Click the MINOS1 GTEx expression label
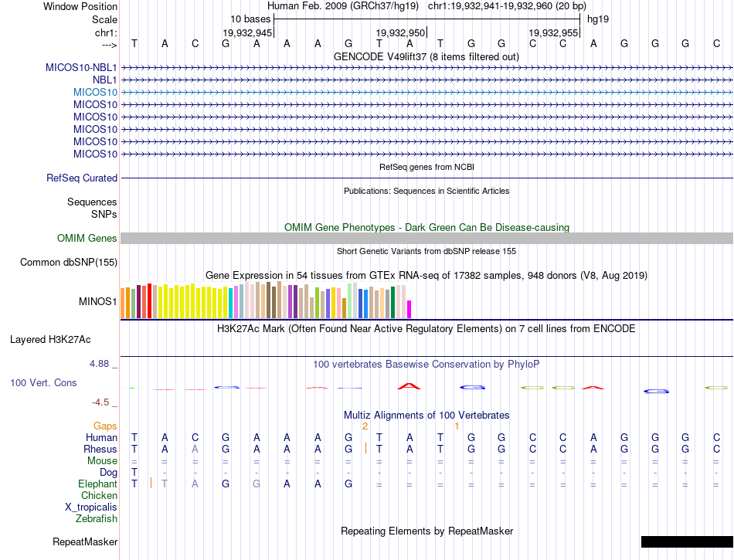Viewport: 734px width, 560px height. (x=98, y=301)
